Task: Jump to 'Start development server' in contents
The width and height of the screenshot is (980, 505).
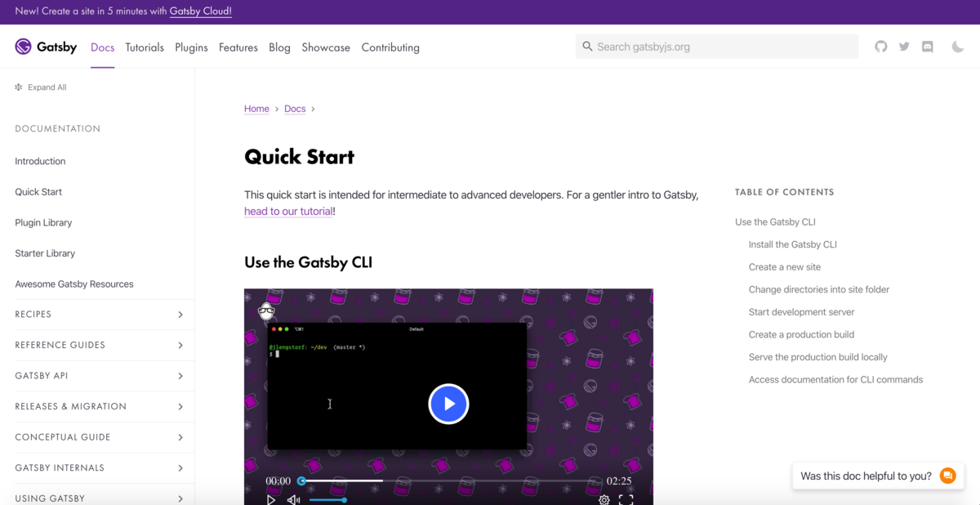Action: [802, 312]
